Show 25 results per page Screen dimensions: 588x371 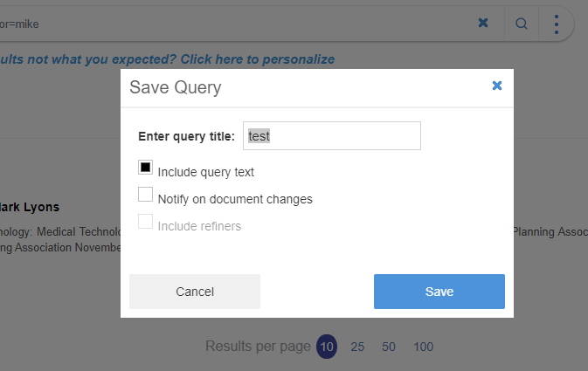[x=357, y=347]
